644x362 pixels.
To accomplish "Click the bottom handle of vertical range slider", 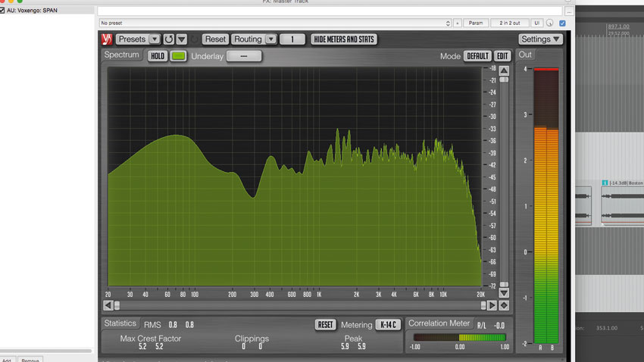I will pyautogui.click(x=504, y=284).
